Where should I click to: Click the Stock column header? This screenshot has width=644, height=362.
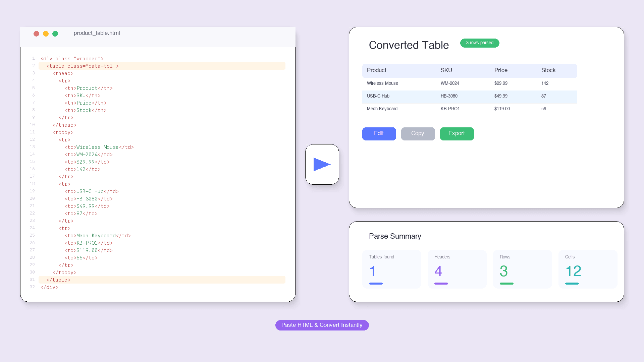548,70
